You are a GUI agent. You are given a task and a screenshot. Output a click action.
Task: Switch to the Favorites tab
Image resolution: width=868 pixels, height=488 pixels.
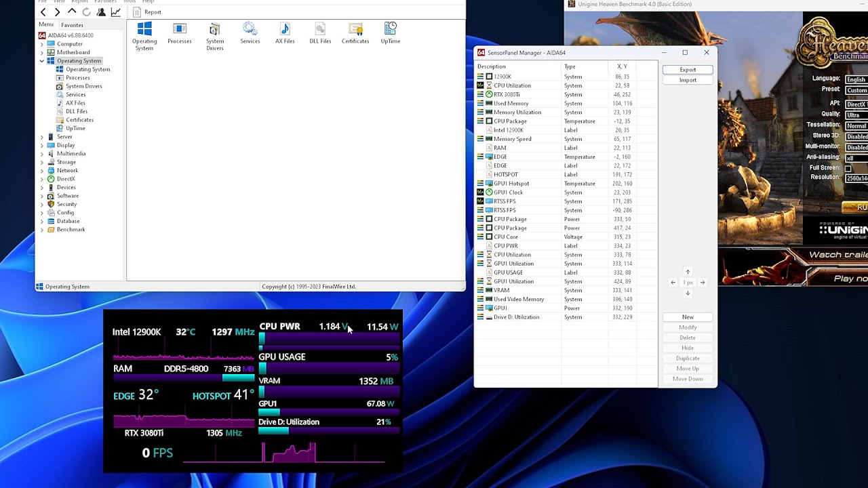point(72,25)
